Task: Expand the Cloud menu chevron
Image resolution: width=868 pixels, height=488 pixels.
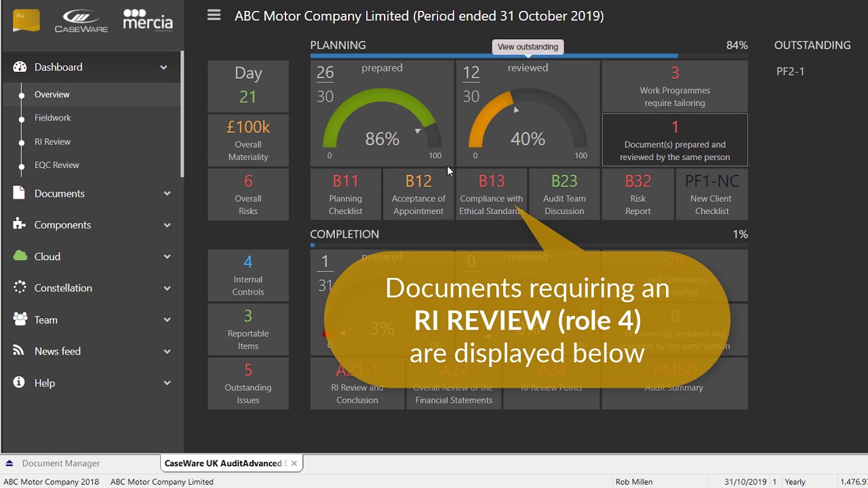Action: (167, 256)
